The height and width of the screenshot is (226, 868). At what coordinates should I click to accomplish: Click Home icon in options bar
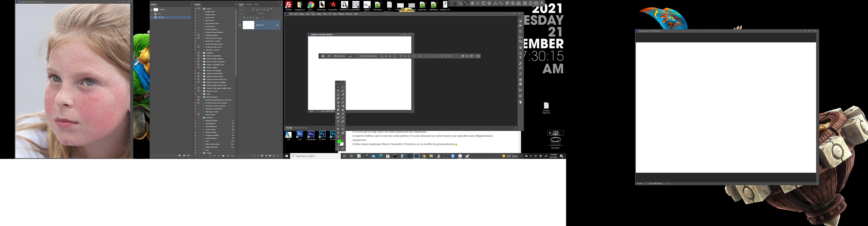323,56
